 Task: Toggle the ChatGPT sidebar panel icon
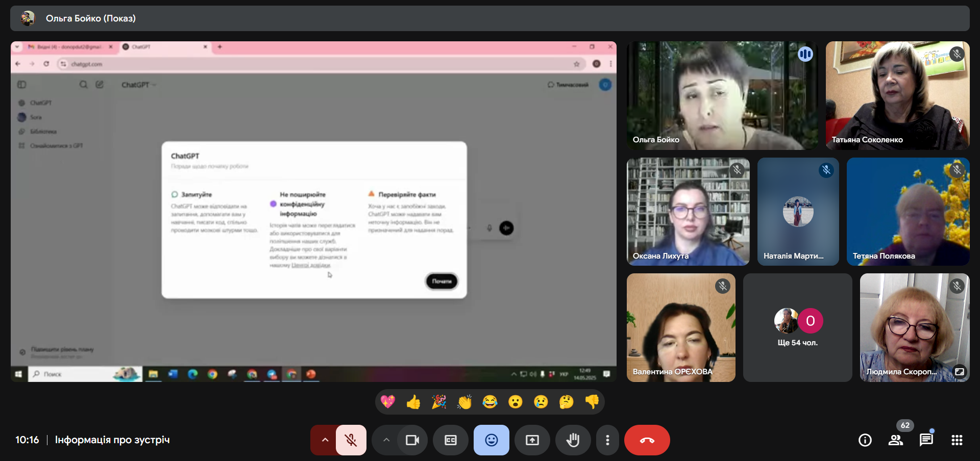tap(22, 85)
